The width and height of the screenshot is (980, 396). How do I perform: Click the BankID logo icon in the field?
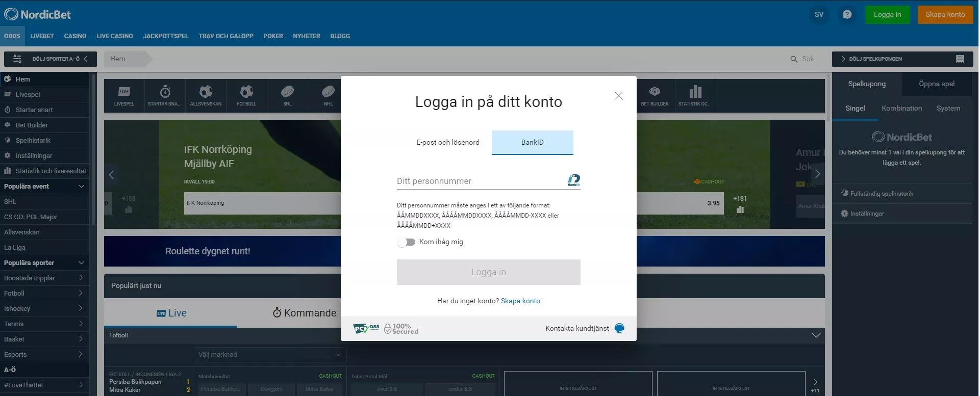click(574, 180)
